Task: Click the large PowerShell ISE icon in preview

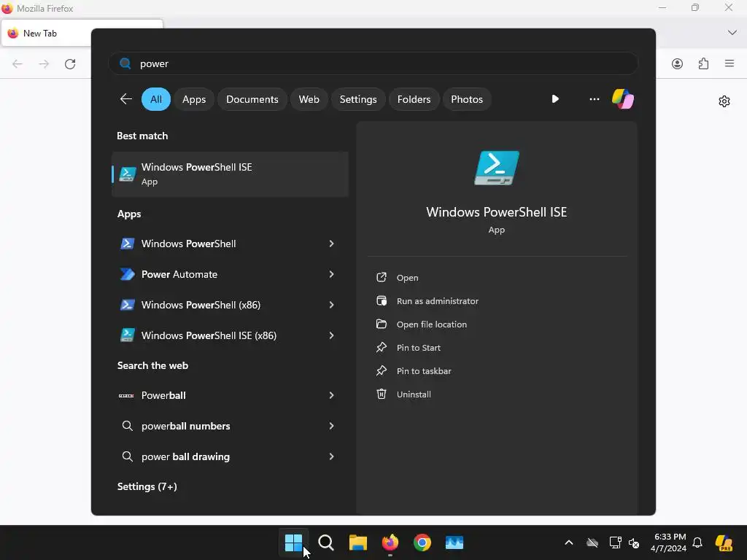Action: point(496,168)
